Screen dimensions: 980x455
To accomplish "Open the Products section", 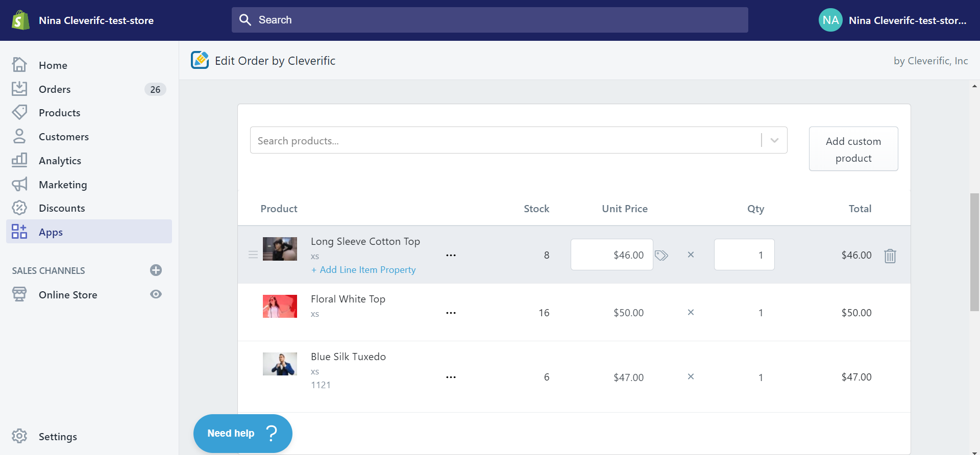I will [x=59, y=113].
